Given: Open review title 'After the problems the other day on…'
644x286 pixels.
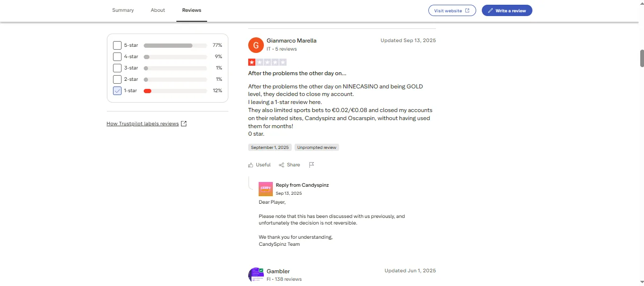Looking at the screenshot, I should (297, 73).
